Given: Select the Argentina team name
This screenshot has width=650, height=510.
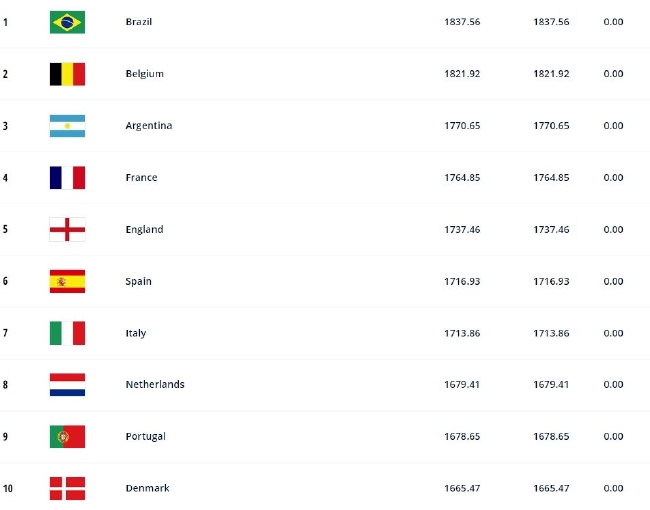Looking at the screenshot, I should click(x=148, y=126).
